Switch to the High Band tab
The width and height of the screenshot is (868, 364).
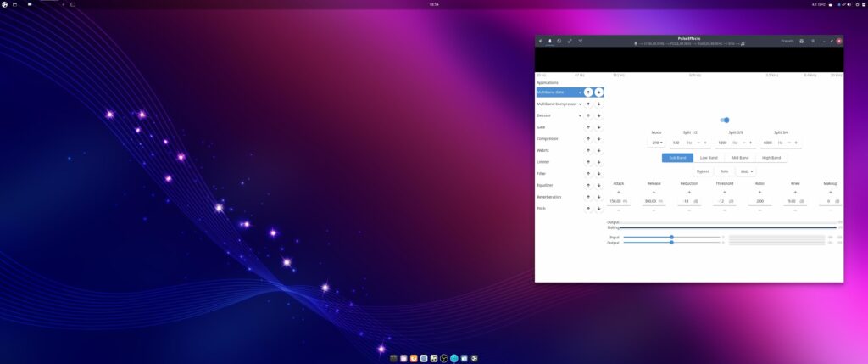tap(771, 158)
